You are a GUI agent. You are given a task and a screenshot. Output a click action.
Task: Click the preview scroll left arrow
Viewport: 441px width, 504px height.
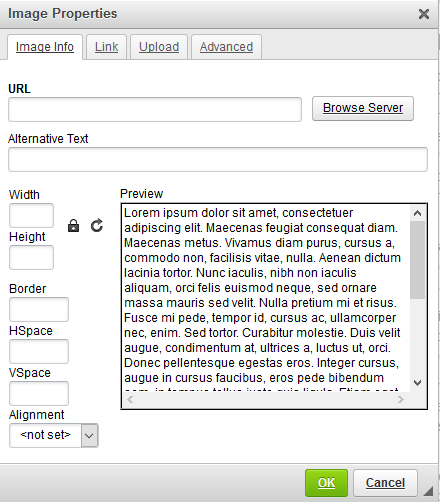coord(130,399)
